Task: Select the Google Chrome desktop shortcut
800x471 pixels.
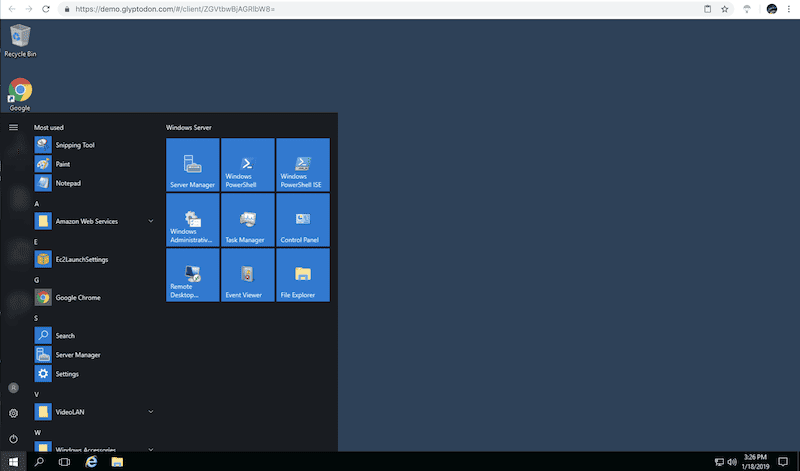Action: click(20, 94)
